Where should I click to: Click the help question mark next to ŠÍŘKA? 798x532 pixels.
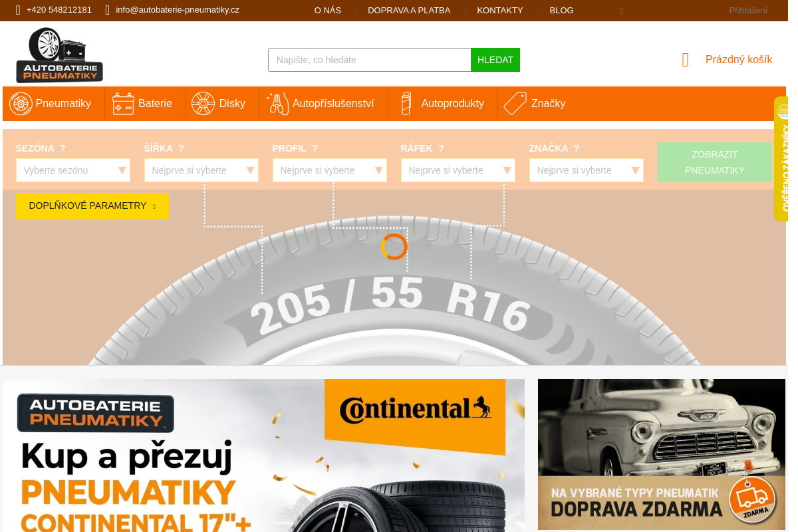pyautogui.click(x=181, y=148)
